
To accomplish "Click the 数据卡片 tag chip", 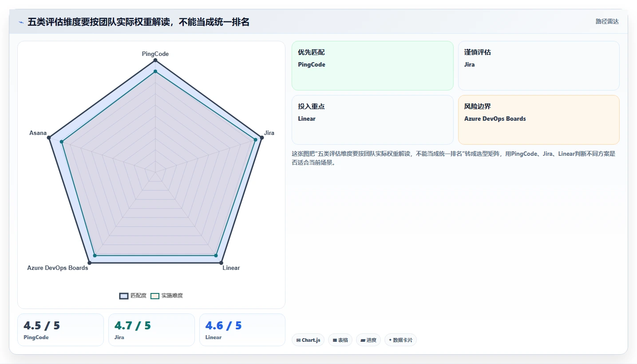I will [x=400, y=340].
